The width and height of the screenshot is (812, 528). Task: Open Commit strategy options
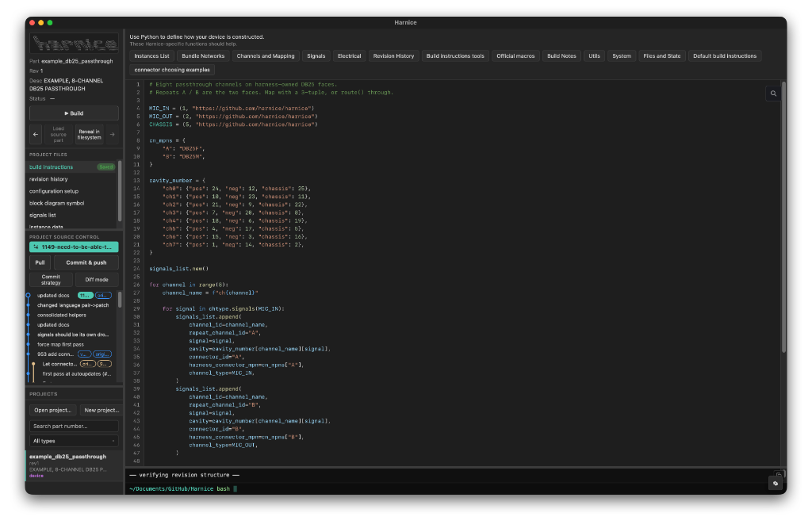click(51, 280)
